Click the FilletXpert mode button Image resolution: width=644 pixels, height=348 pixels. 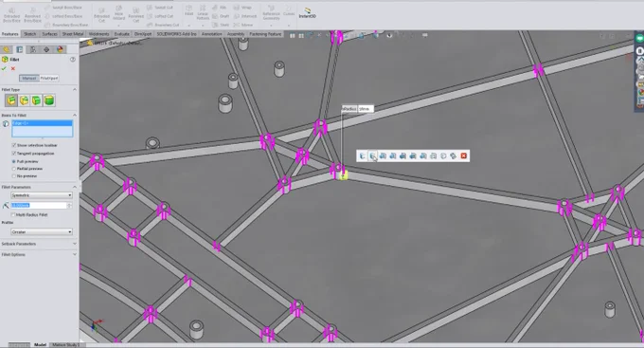(49, 78)
